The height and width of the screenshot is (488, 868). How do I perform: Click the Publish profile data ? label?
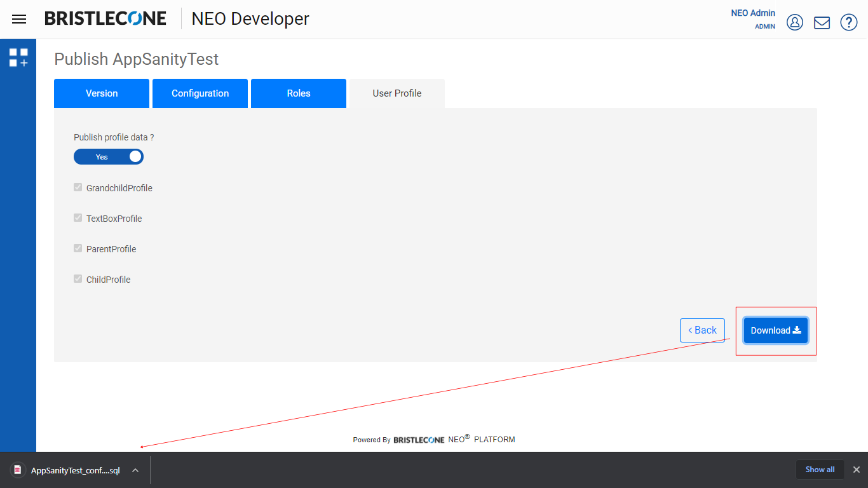[114, 137]
